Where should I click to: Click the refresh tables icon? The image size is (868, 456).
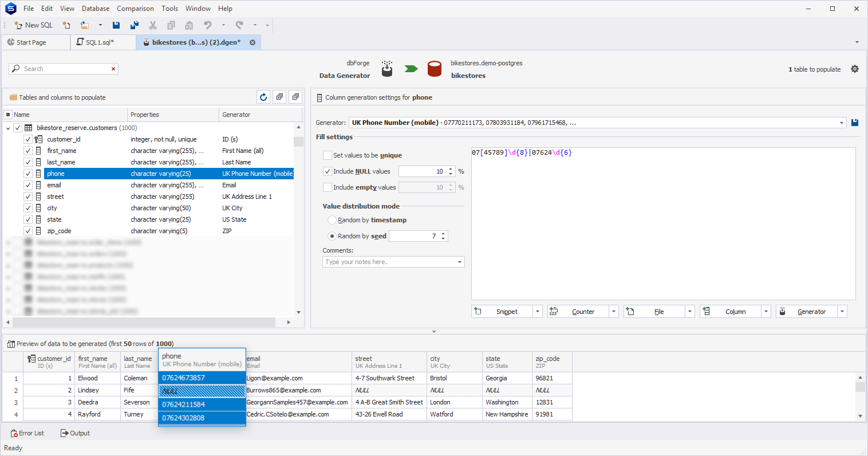pos(263,97)
